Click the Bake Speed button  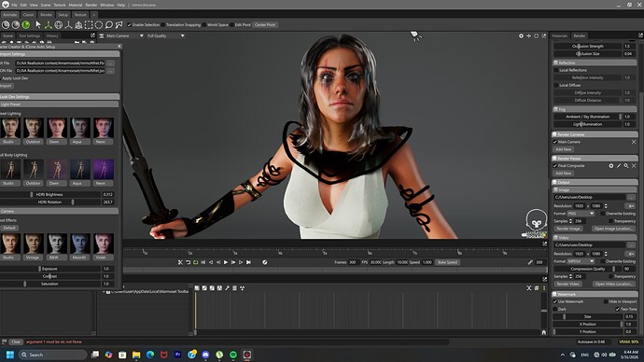(447, 262)
